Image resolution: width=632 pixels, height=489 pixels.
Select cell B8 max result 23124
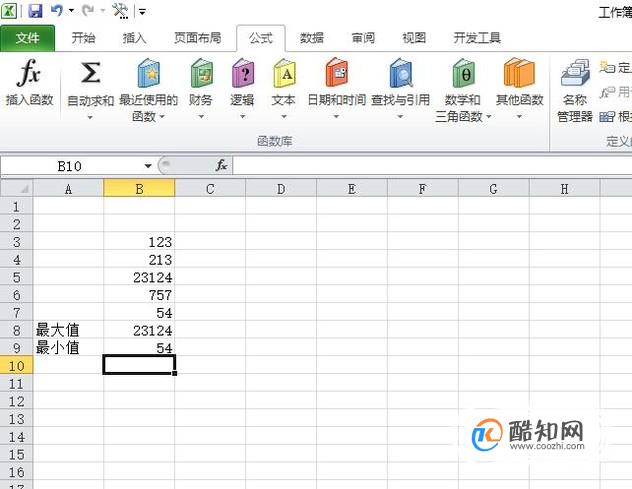pyautogui.click(x=139, y=330)
